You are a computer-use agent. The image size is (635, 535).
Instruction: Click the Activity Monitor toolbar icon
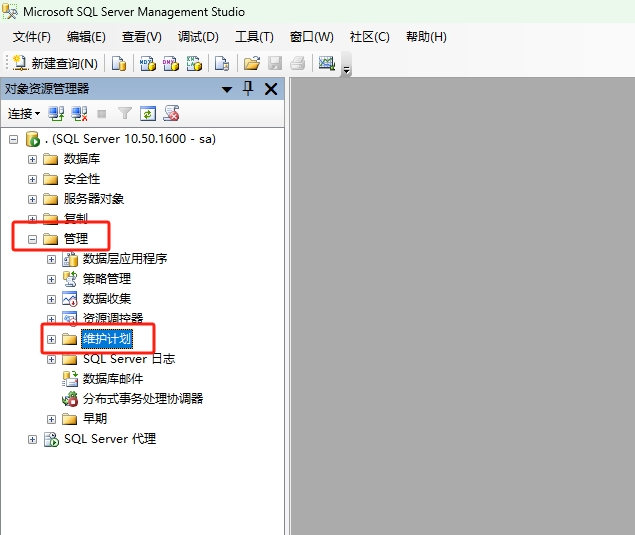tap(326, 63)
